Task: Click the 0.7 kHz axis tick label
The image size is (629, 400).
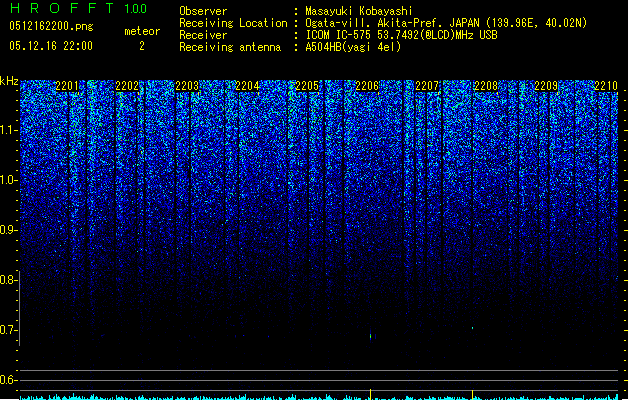Action: point(8,330)
